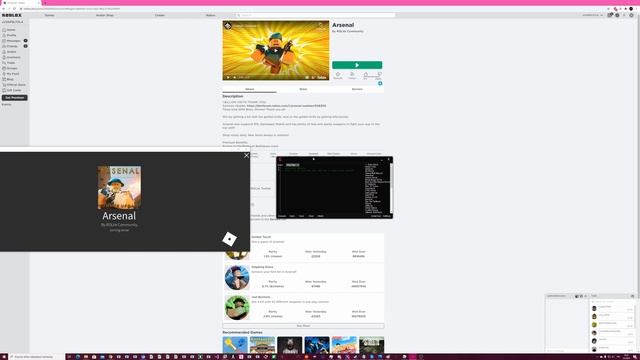Open recommended game with dark face thumbnail
Screen dimensions: 640x360
(289, 345)
